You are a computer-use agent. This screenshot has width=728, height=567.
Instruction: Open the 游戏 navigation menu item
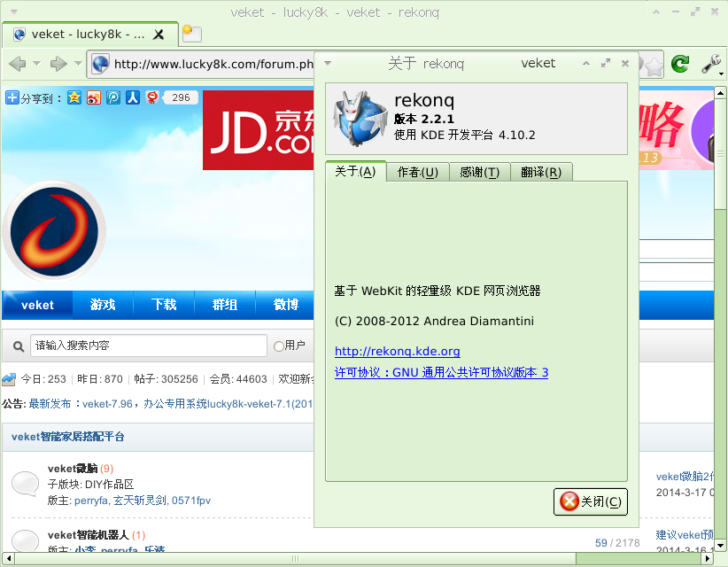[x=103, y=305]
